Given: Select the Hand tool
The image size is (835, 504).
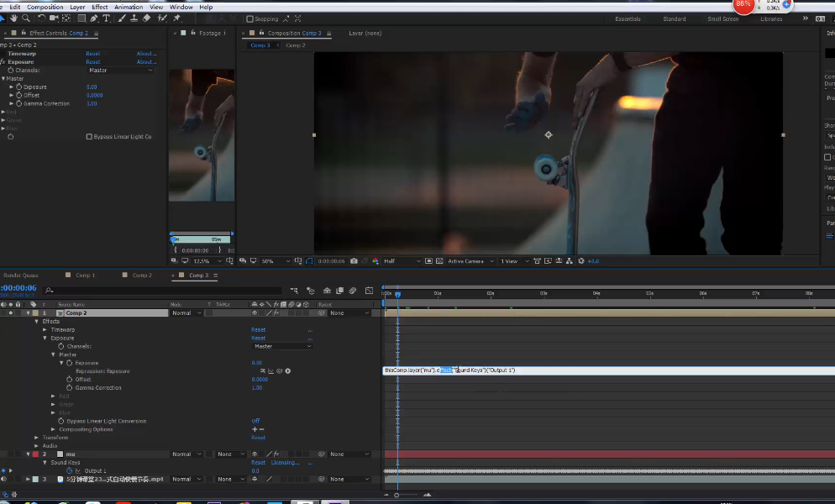Looking at the screenshot, I should (13, 18).
